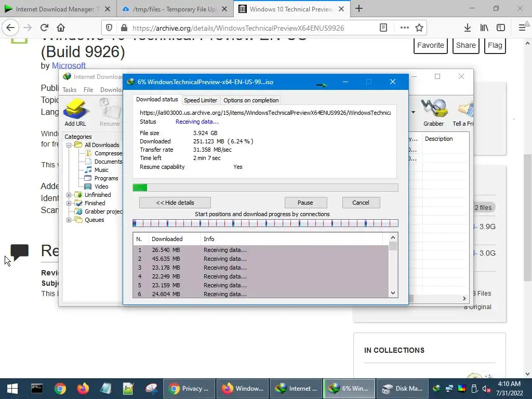
Task: Click the taskbar clock showing 4:10 AM
Action: click(x=509, y=389)
